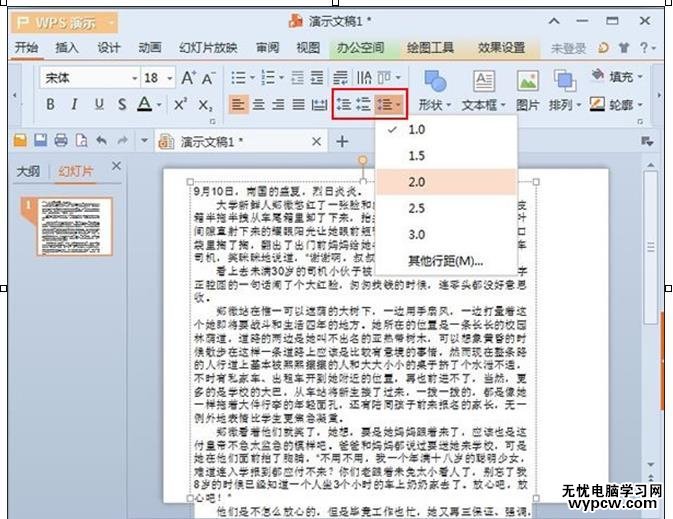Viewport: 673px width, 519px height.
Task: Decrease paragraph spacing icon
Action: coord(364,104)
